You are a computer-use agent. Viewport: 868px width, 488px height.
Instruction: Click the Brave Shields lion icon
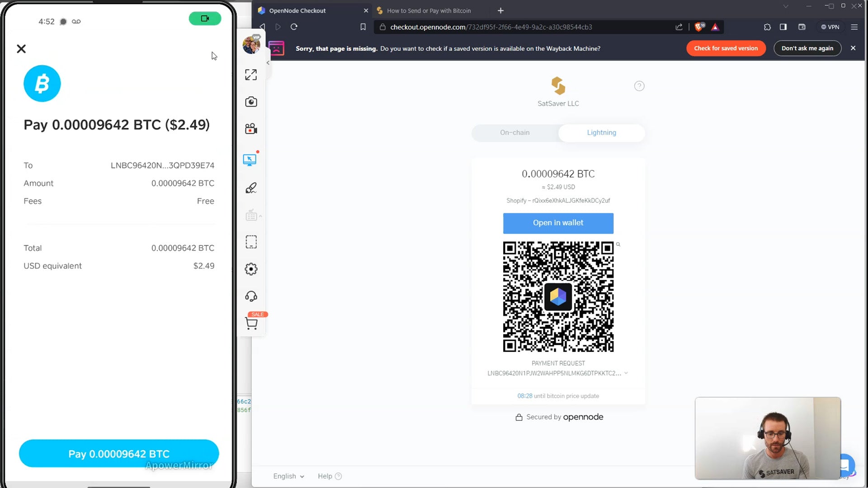[x=699, y=27]
